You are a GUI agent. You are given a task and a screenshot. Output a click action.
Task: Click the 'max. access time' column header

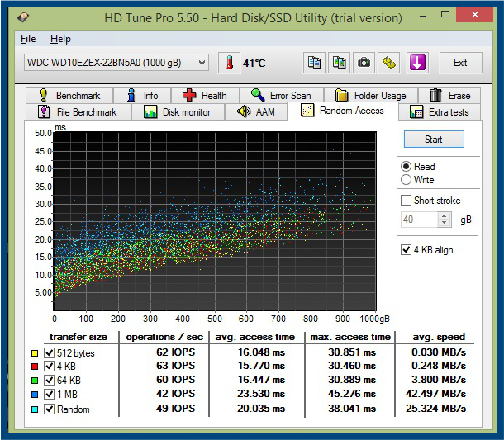pos(350,337)
